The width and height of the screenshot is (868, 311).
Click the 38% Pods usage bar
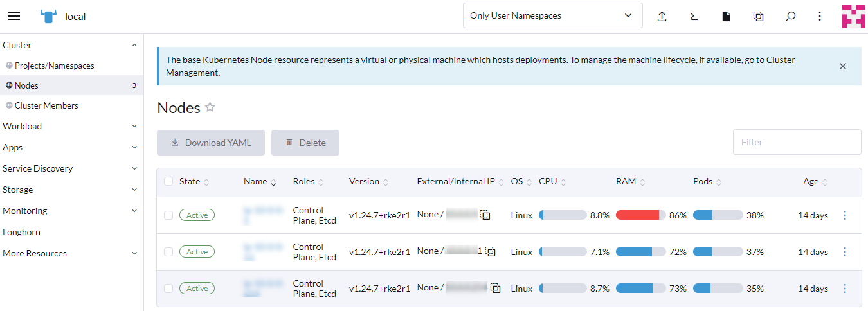click(718, 215)
